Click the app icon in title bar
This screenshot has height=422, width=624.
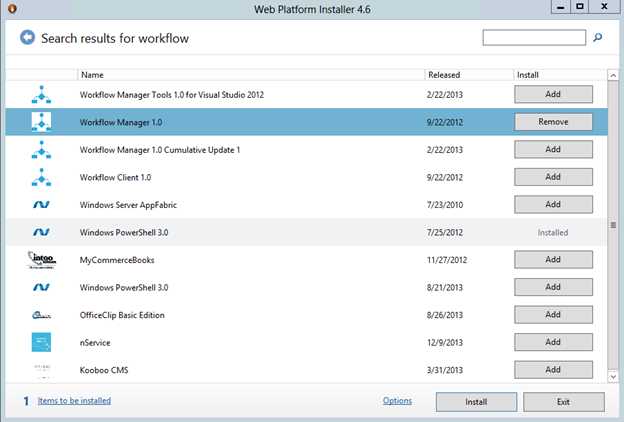[12, 8]
